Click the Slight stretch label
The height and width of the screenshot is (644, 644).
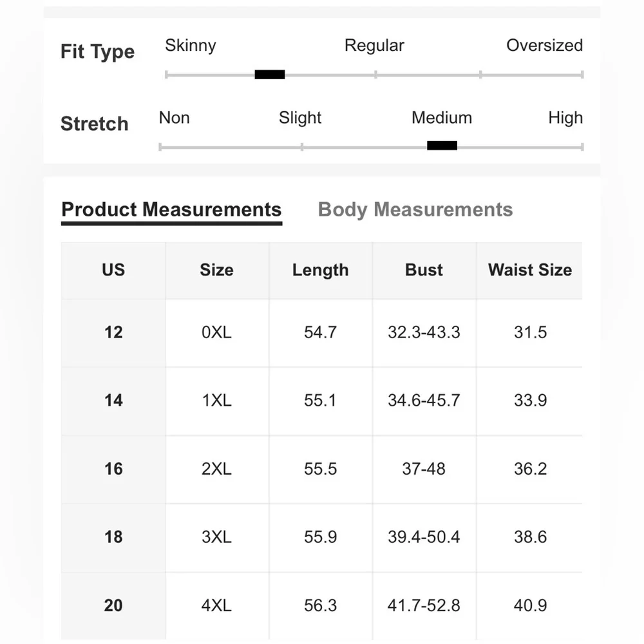click(300, 118)
